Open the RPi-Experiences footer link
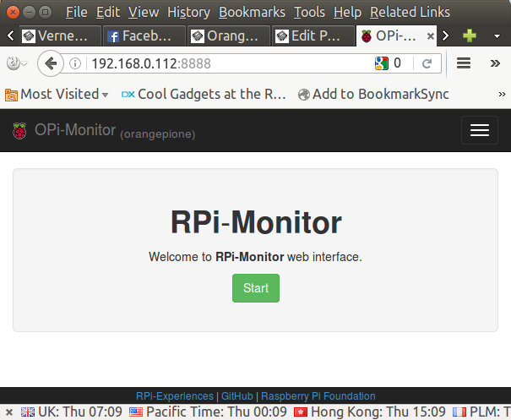Image resolution: width=511 pixels, height=420 pixels. 174,396
